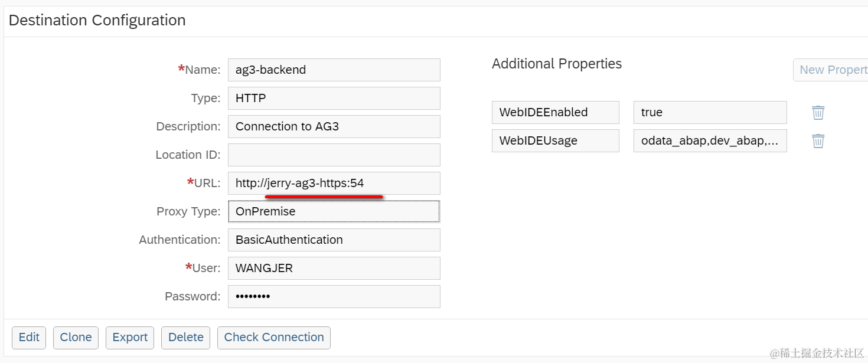Click the Name field ag3-backend
868x363 pixels.
point(334,70)
